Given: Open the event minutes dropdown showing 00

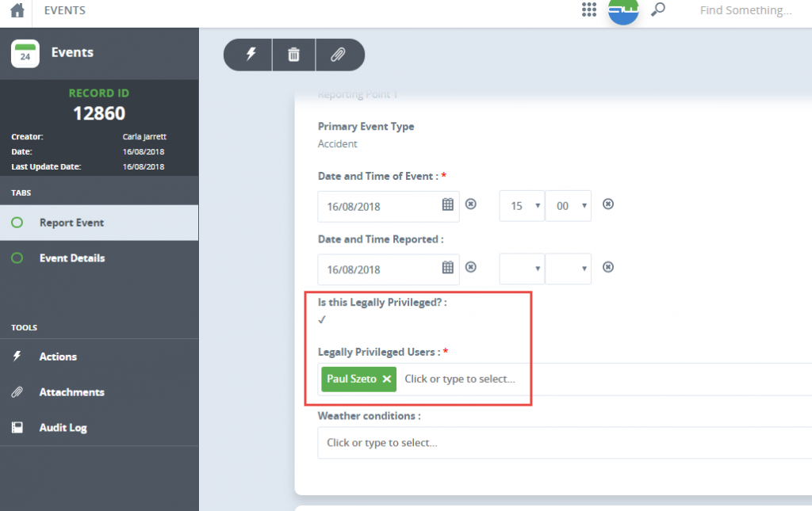Looking at the screenshot, I should pyautogui.click(x=568, y=206).
